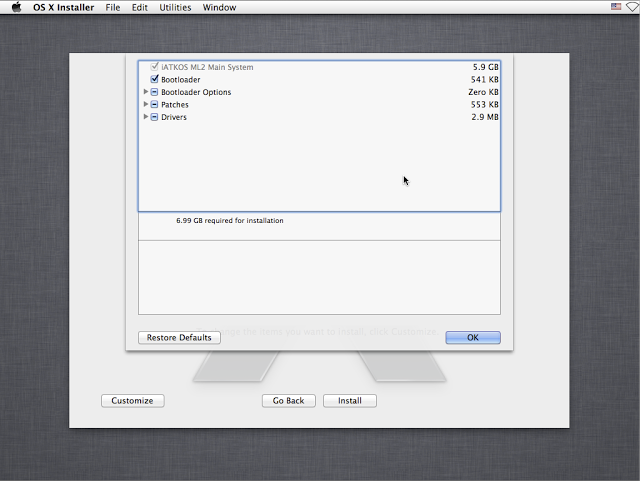640x481 pixels.
Task: Expand the Bootloader Options group
Action: pos(146,92)
